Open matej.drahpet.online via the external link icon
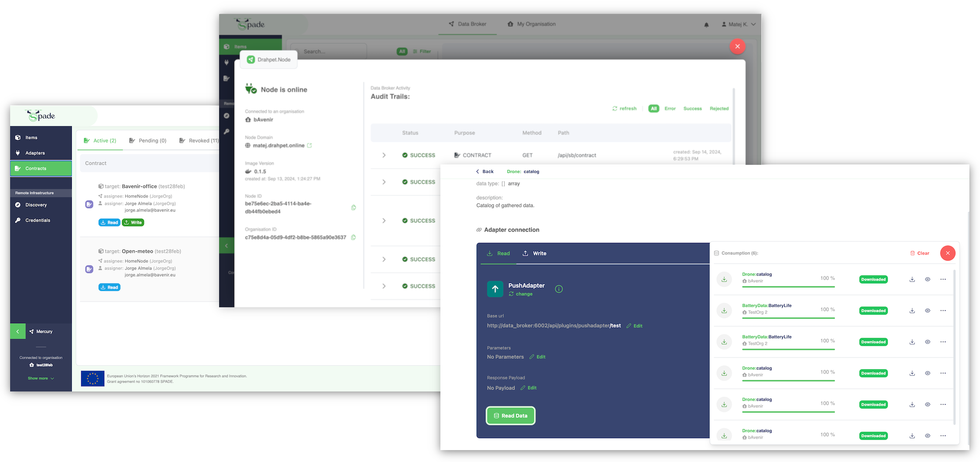The width and height of the screenshot is (980, 462). pyautogui.click(x=310, y=145)
